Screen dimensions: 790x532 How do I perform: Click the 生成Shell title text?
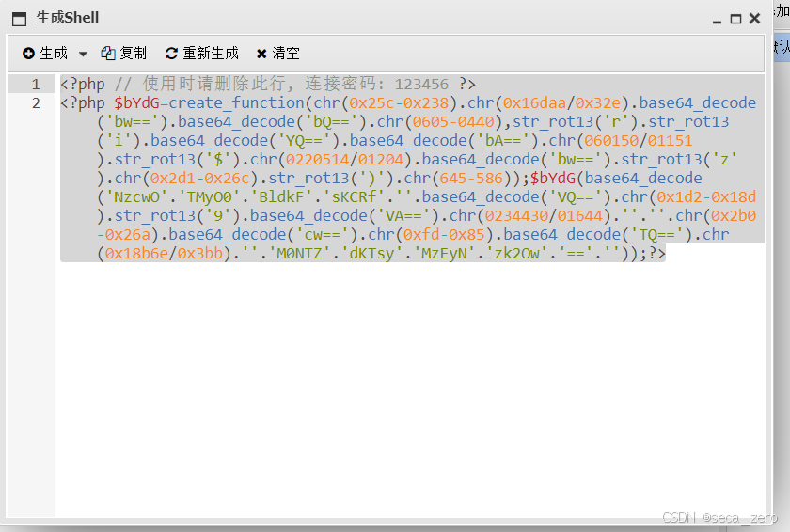click(x=67, y=18)
